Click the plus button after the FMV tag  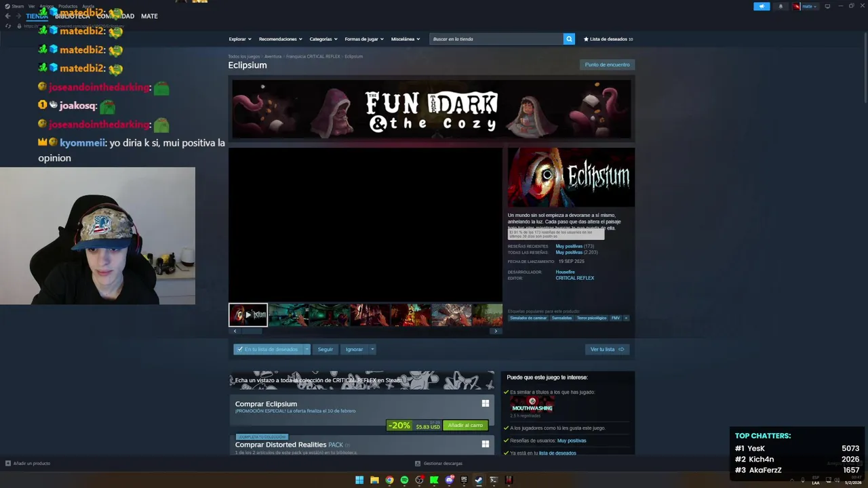coord(626,318)
